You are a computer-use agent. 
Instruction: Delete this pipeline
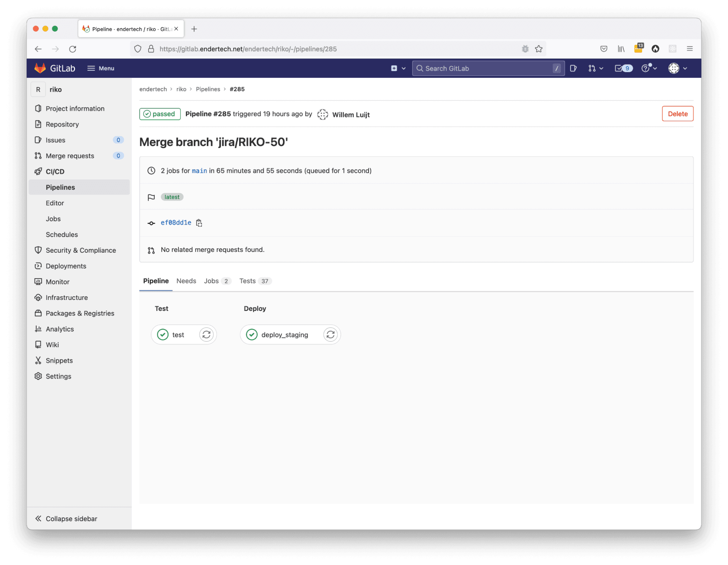[x=677, y=114]
